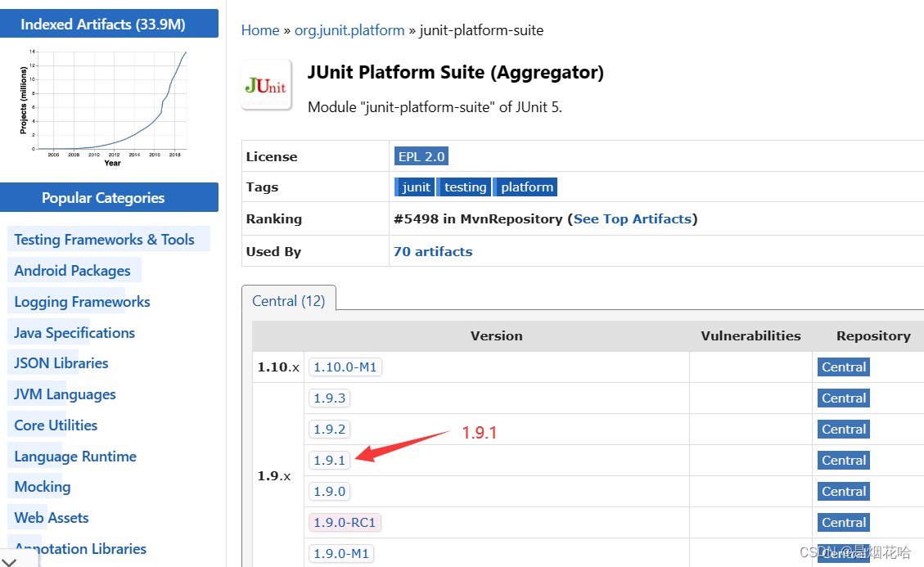The image size is (924, 567).
Task: Open Web Assets category
Action: click(52, 518)
